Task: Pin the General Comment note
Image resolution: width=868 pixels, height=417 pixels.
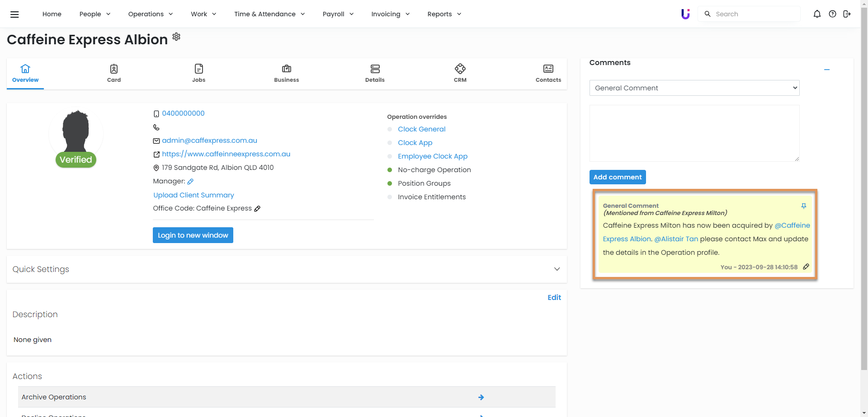Action: click(804, 206)
